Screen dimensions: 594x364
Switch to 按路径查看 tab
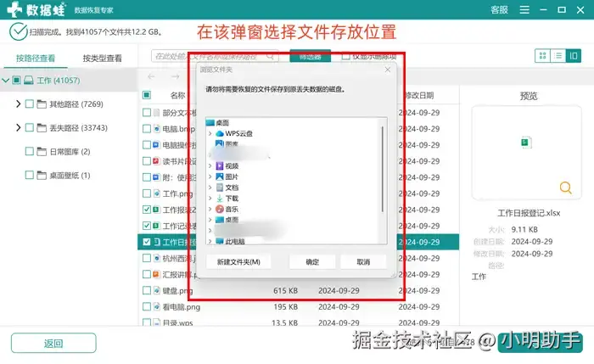36,58
